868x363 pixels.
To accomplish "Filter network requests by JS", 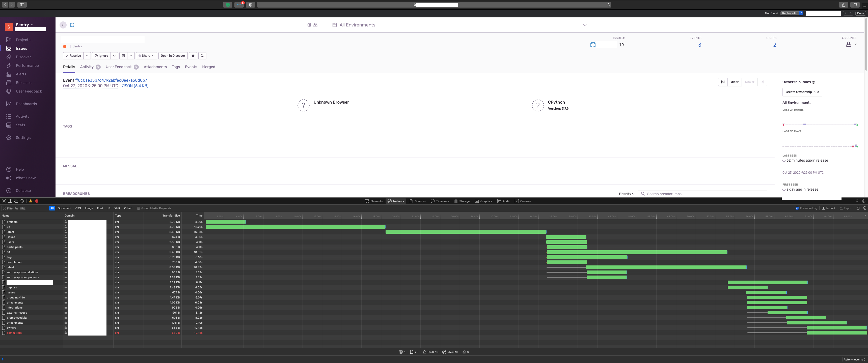I will pos(108,208).
